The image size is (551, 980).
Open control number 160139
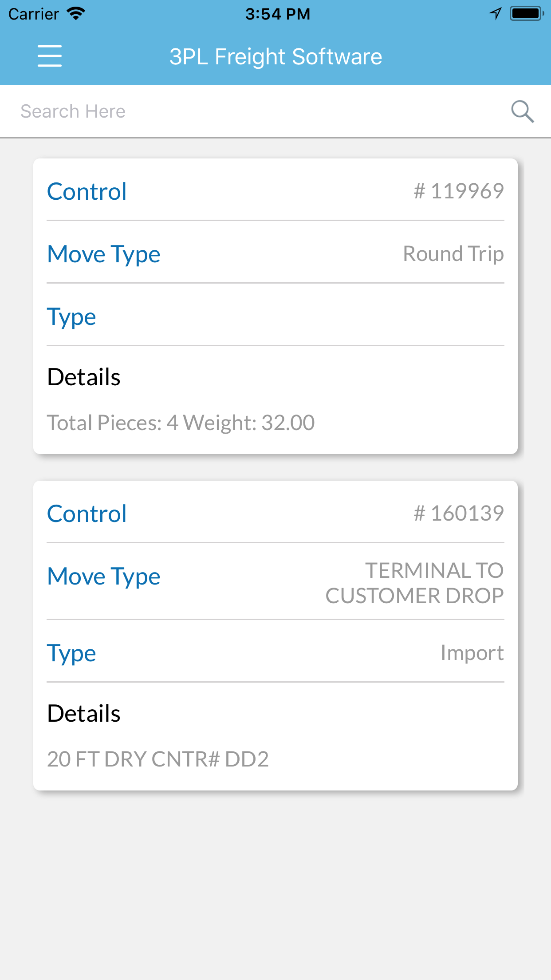point(458,514)
